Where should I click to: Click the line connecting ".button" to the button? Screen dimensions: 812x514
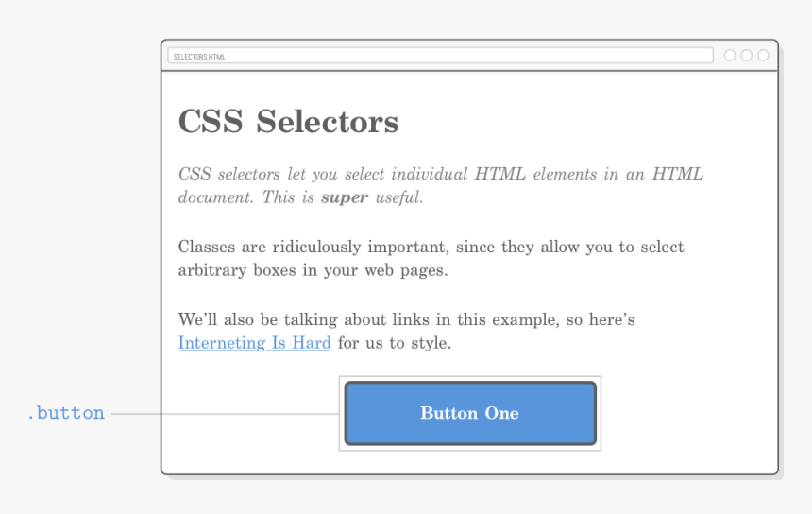225,413
